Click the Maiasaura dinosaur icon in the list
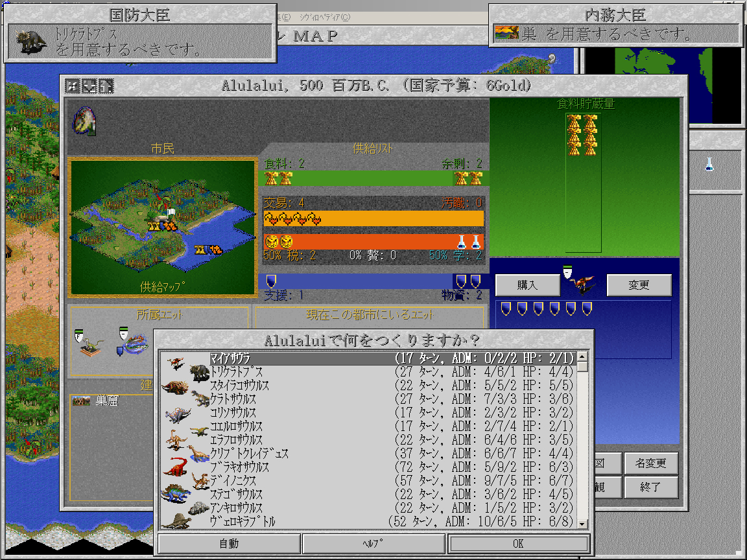The height and width of the screenshot is (560, 747). [x=176, y=364]
